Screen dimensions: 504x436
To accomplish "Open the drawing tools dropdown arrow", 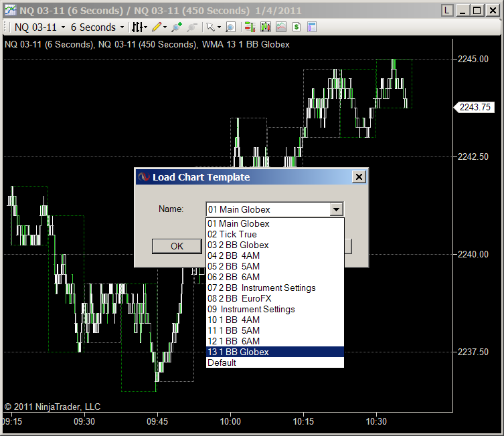I will (x=165, y=27).
